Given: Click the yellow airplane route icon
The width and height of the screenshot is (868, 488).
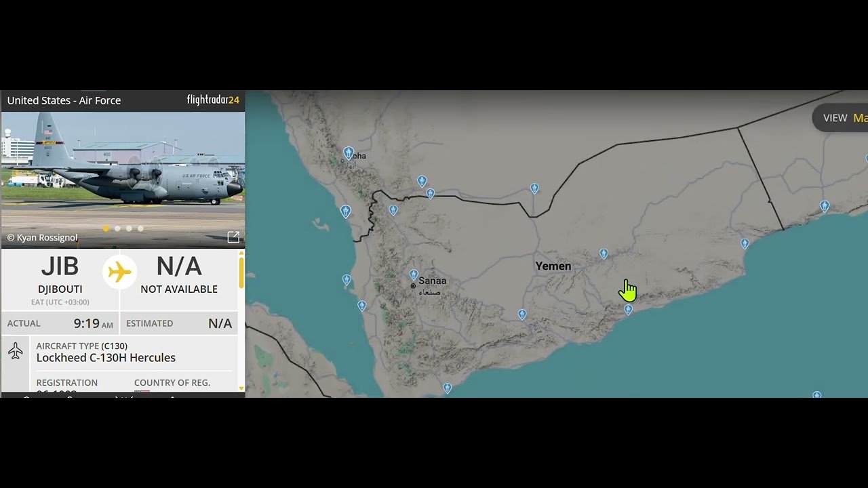Looking at the screenshot, I should point(119,272).
